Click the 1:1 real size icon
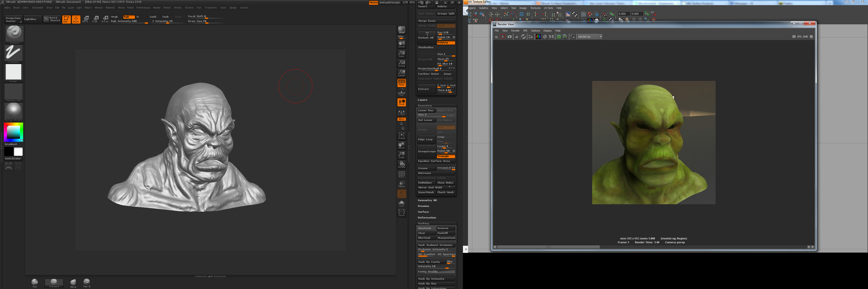The height and width of the screenshot is (289, 868). click(x=551, y=37)
